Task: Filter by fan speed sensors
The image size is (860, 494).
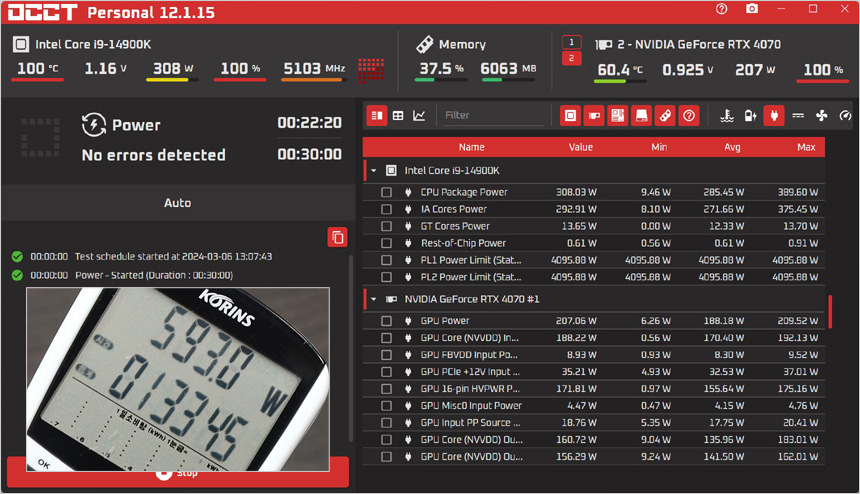Action: (822, 116)
